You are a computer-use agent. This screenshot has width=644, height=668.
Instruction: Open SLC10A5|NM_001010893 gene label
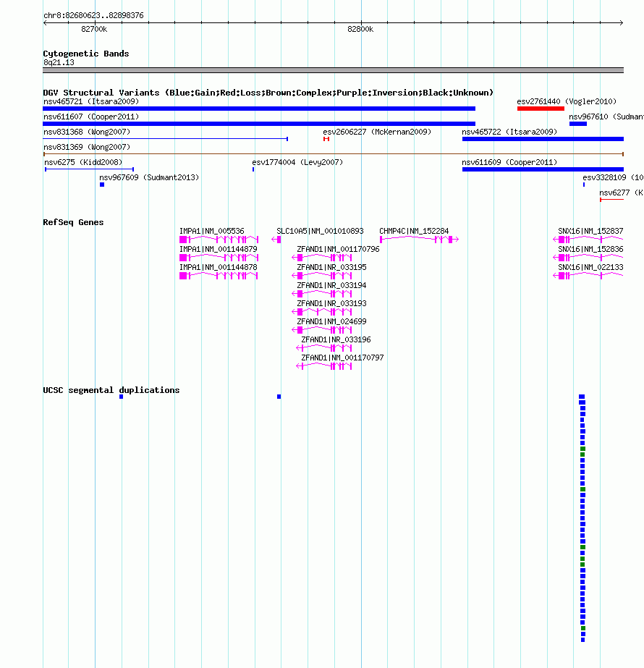pos(320,231)
